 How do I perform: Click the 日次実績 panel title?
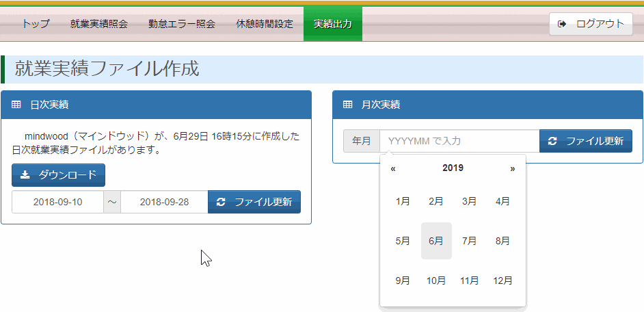(49, 105)
